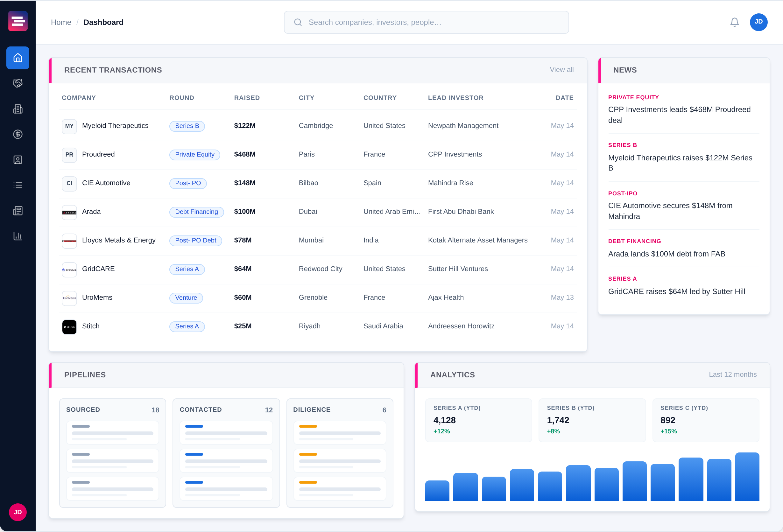Open lead investor Andreessen Horowitz
This screenshot has height=532, width=783.
pos(461,326)
